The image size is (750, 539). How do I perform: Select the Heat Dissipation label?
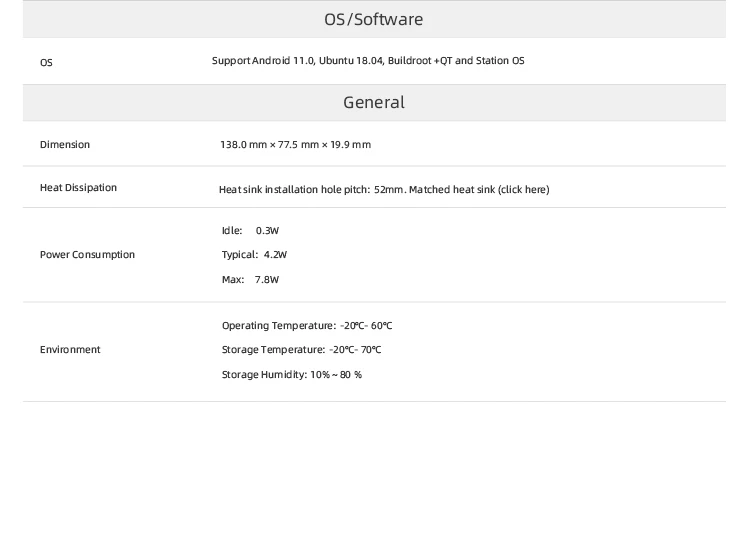tap(78, 188)
